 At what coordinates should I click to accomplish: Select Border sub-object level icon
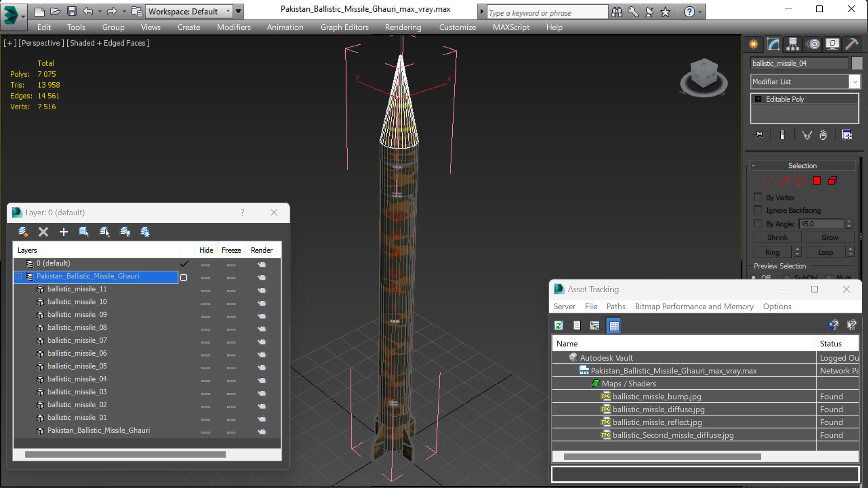(800, 181)
